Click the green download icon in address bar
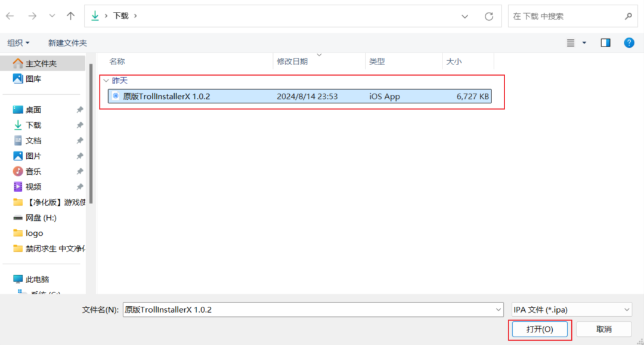This screenshot has width=644, height=345. coord(95,16)
